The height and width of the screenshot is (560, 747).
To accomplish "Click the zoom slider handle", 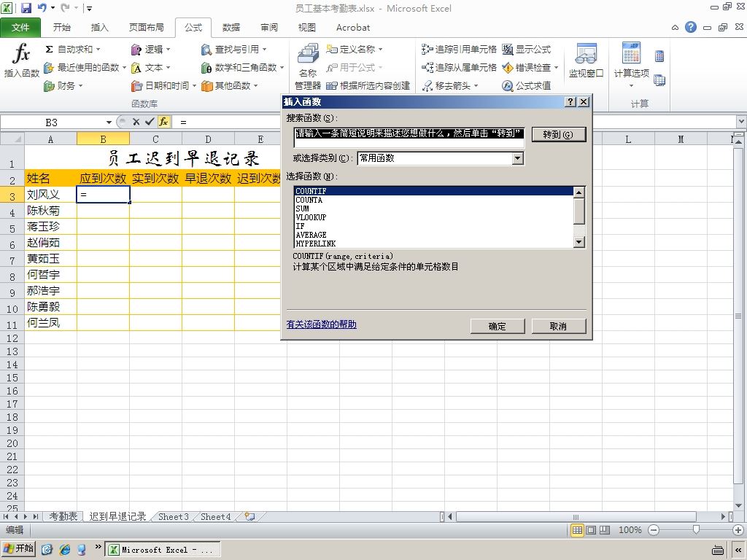I will point(696,529).
